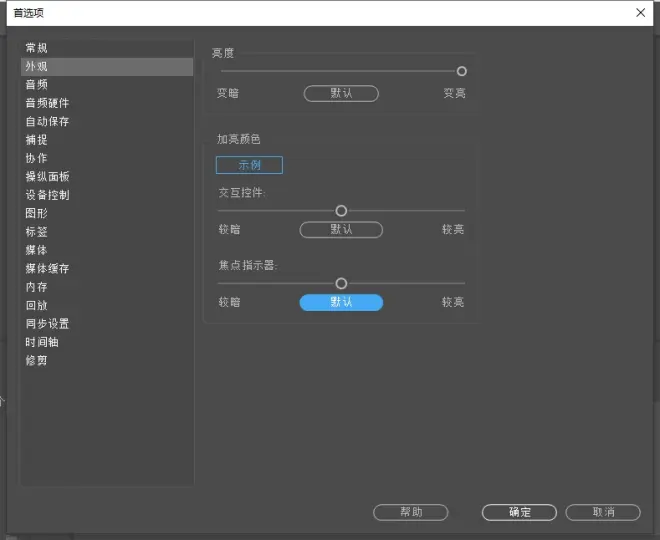
Task: Confirm with the 确定 button
Action: tap(519, 512)
